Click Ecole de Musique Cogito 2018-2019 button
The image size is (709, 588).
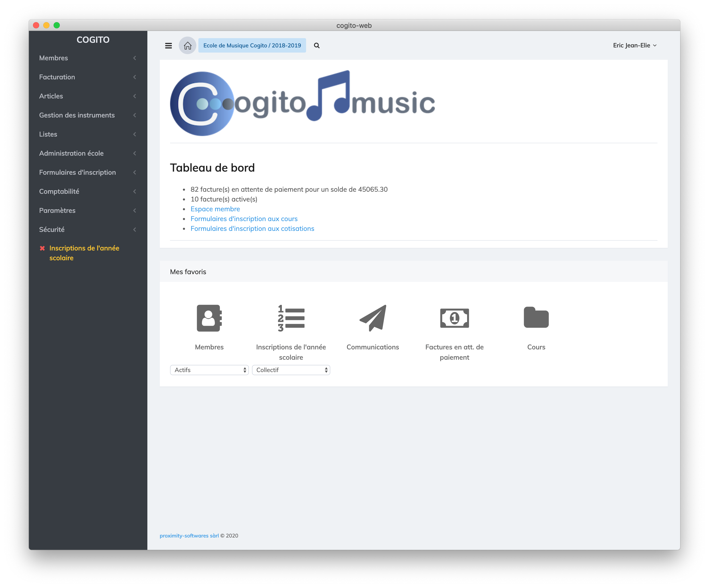pyautogui.click(x=252, y=46)
